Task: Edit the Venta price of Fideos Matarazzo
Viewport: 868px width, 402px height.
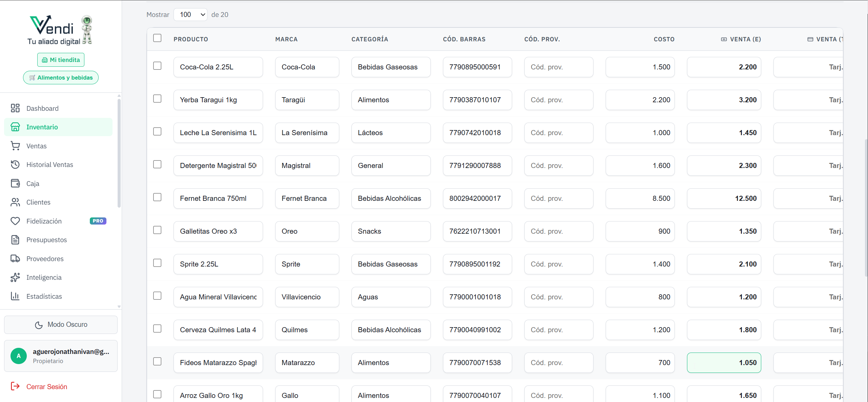Action: 724,362
